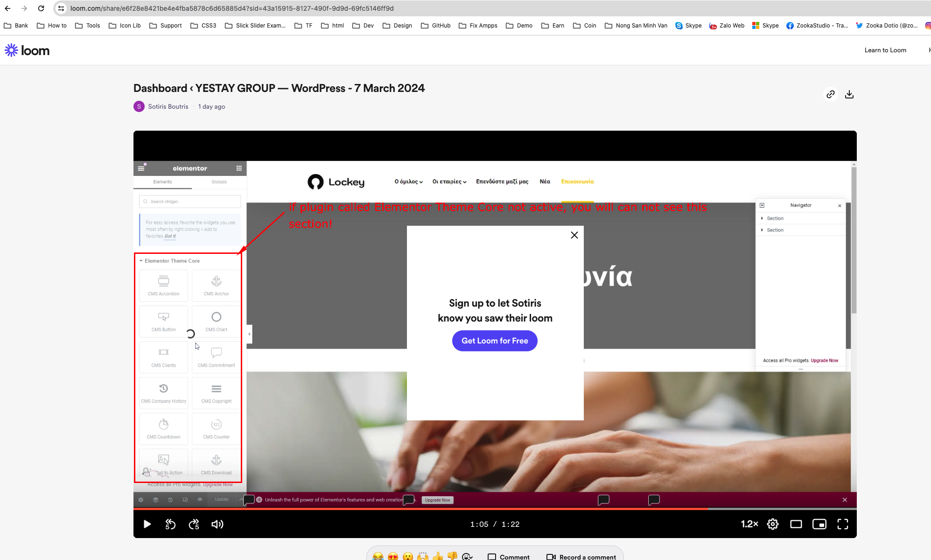Copy the video link with chain icon
The height and width of the screenshot is (560, 931).
(831, 94)
